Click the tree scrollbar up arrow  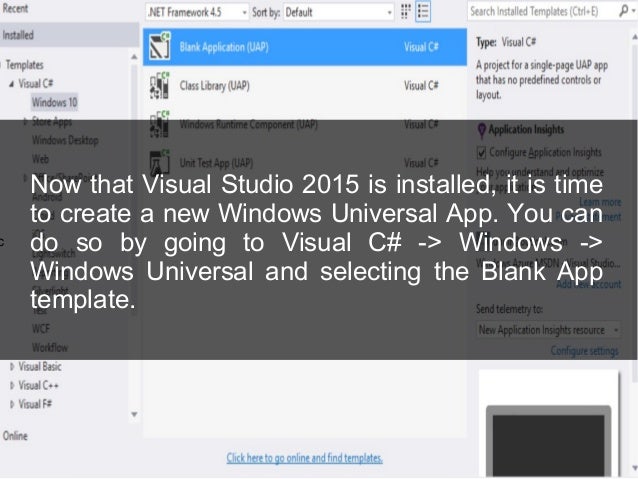(134, 57)
